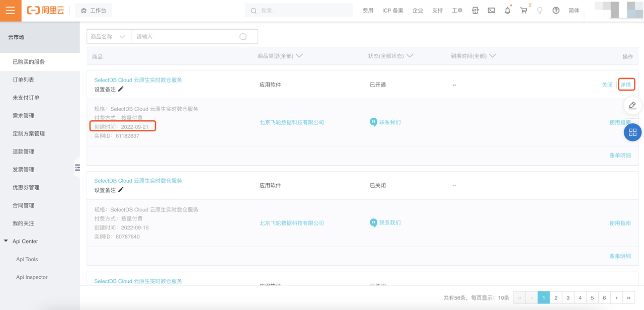This screenshot has width=644, height=310.
Task: Go to page 6 of results
Action: pyautogui.click(x=604, y=298)
